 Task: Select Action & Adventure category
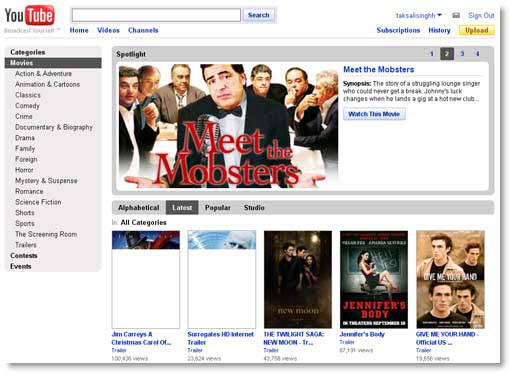(x=43, y=74)
